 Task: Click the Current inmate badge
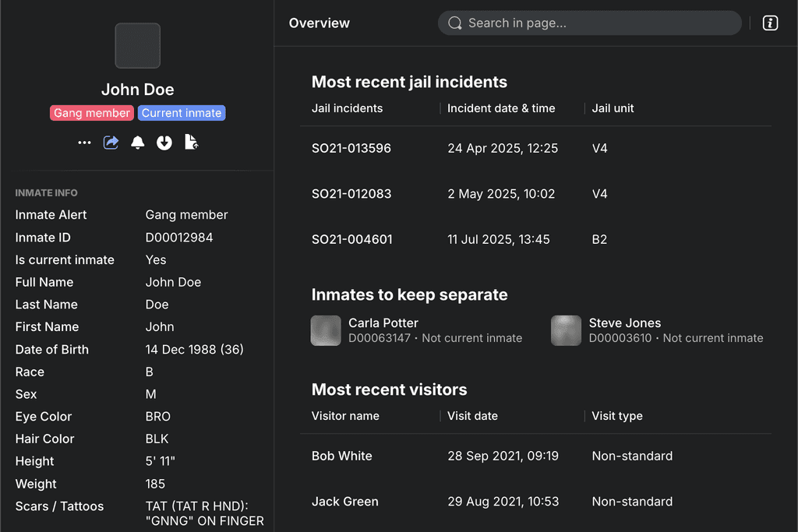coord(182,113)
